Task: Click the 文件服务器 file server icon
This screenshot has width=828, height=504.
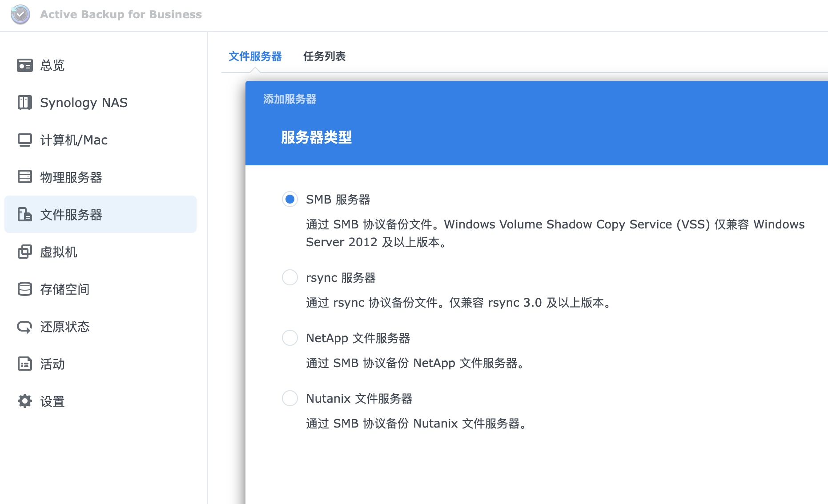Action: tap(25, 214)
